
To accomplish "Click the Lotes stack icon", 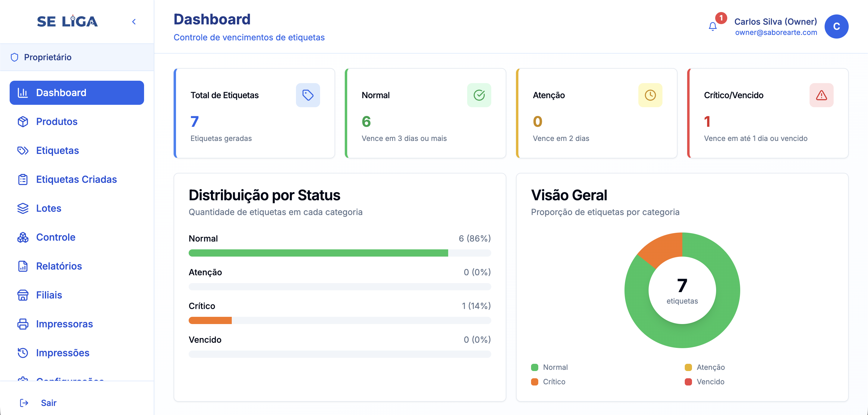I will click(x=23, y=208).
